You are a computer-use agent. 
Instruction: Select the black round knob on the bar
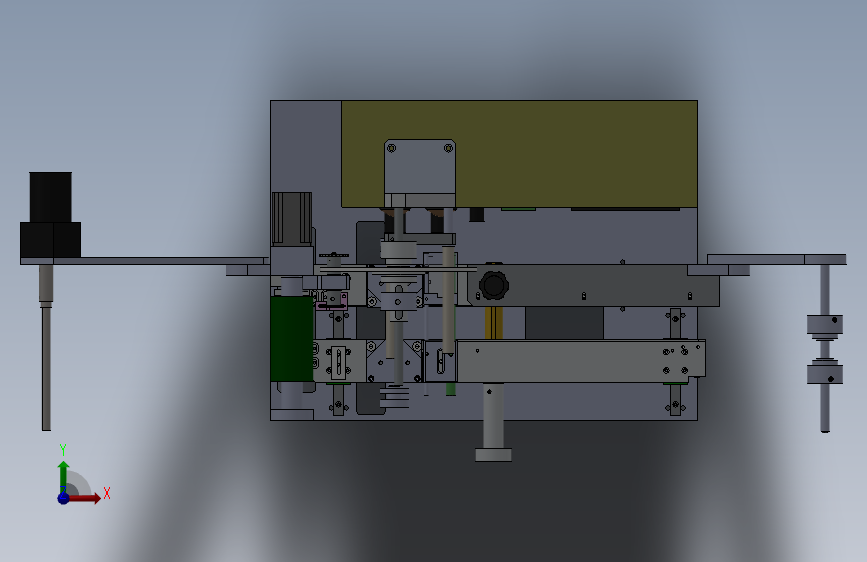(493, 285)
